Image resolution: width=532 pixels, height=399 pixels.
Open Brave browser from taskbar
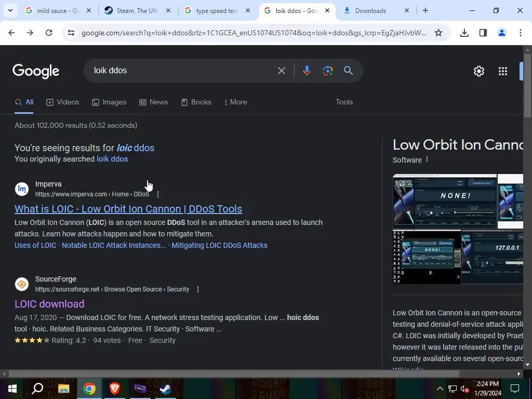[115, 389]
